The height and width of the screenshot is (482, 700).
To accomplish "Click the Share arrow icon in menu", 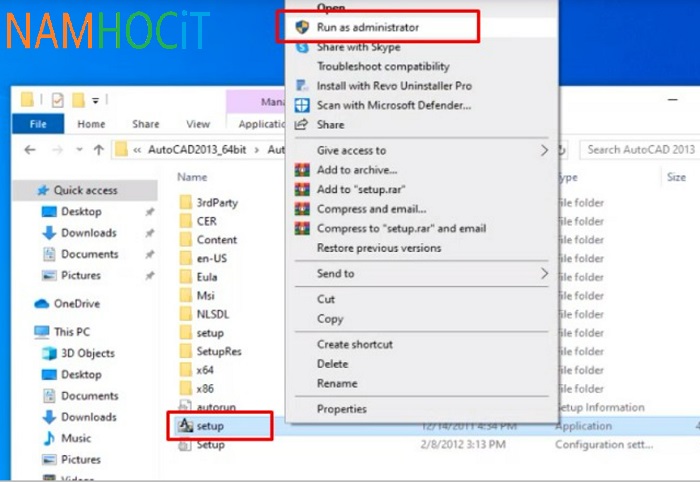I will coord(302,124).
